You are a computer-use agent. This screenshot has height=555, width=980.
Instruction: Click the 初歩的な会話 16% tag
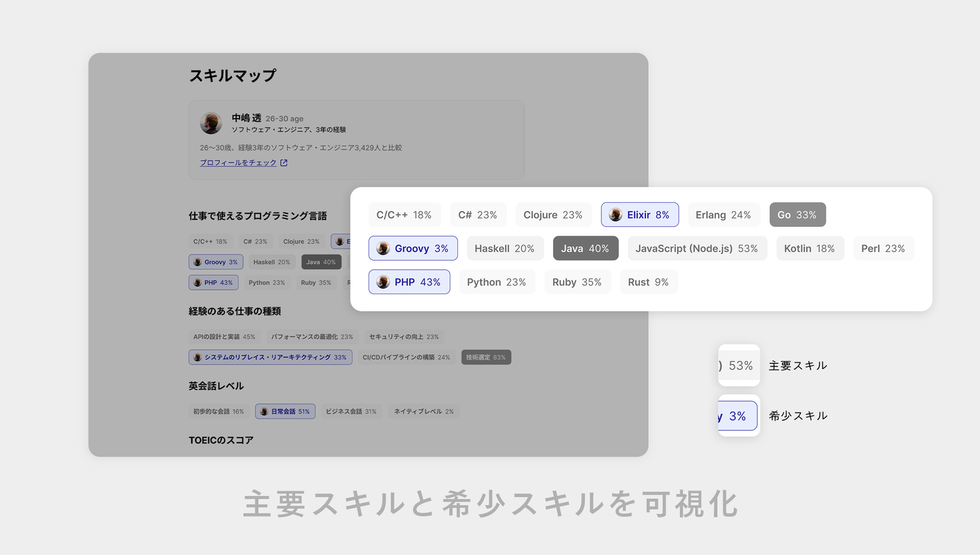click(218, 411)
